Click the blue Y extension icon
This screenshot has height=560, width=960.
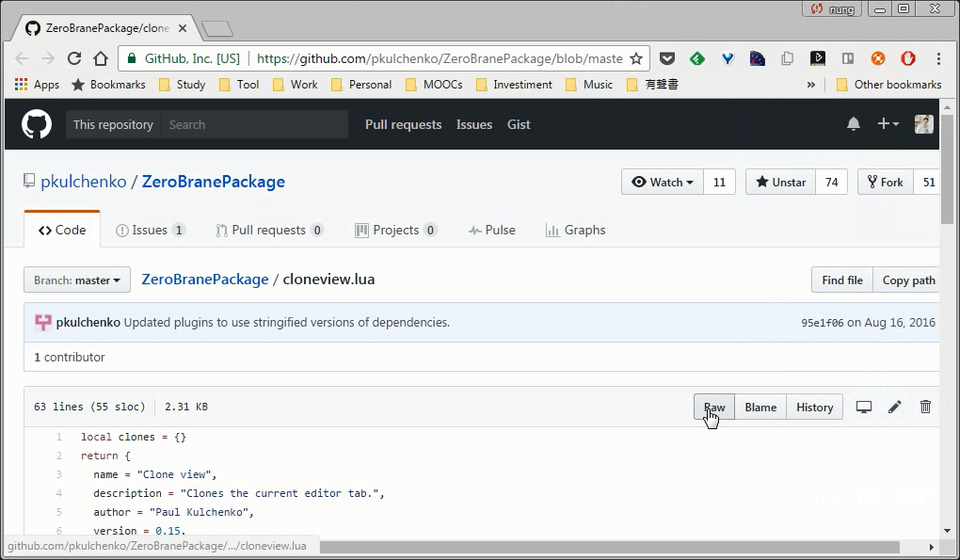728,58
